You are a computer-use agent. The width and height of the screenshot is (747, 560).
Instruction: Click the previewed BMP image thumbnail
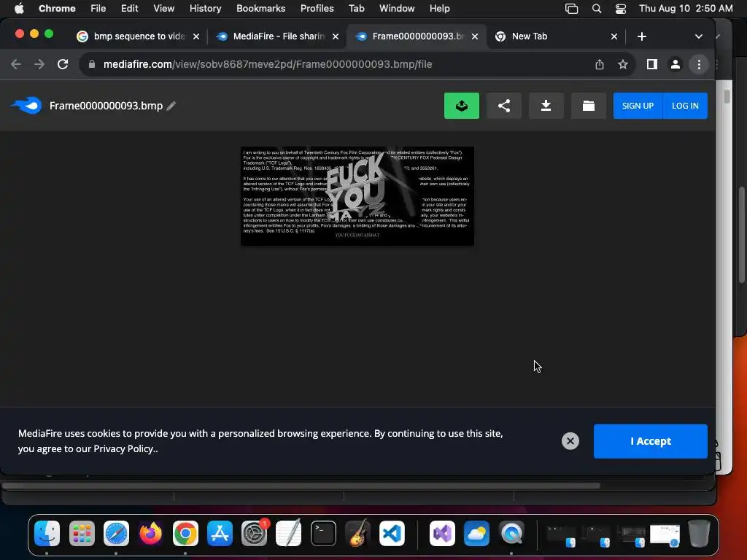coord(357,196)
